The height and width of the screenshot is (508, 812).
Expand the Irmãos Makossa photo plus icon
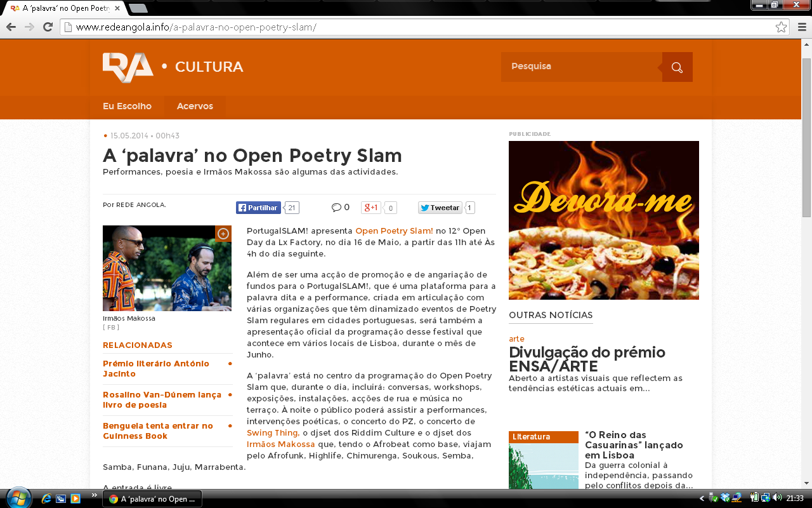tap(223, 234)
